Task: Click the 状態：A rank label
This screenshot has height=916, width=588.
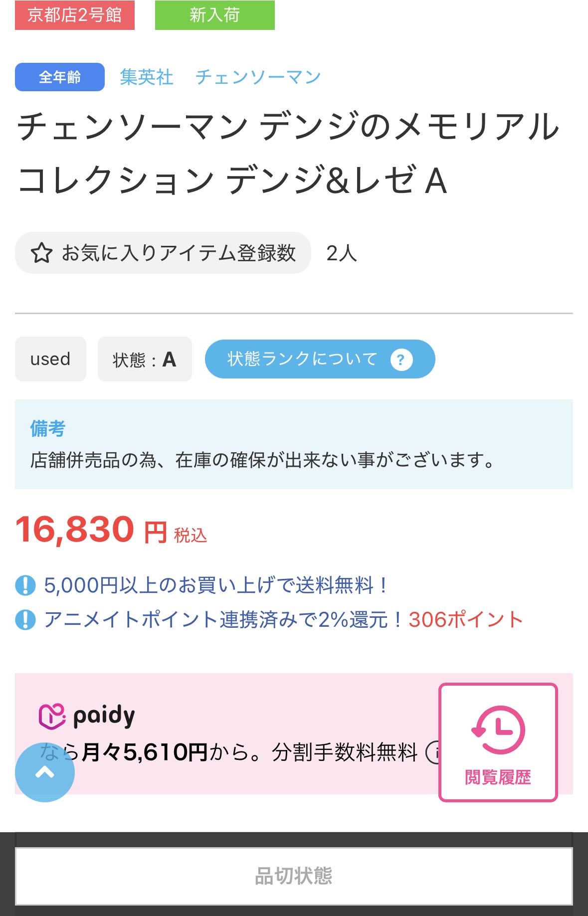Action: click(x=145, y=359)
